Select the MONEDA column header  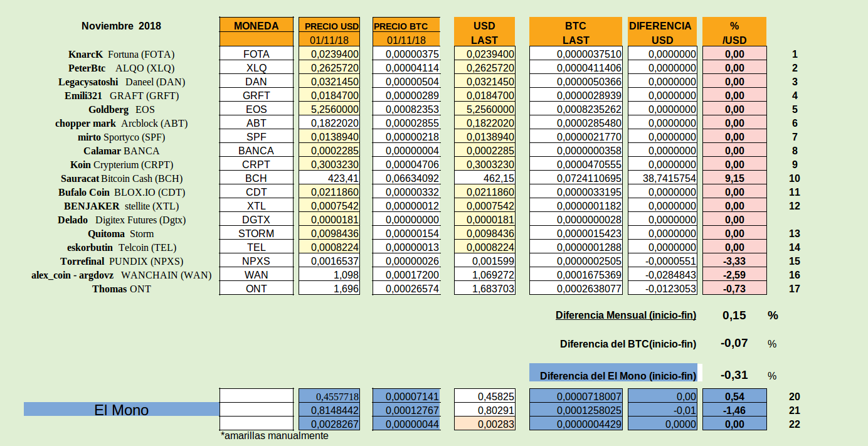tap(257, 26)
